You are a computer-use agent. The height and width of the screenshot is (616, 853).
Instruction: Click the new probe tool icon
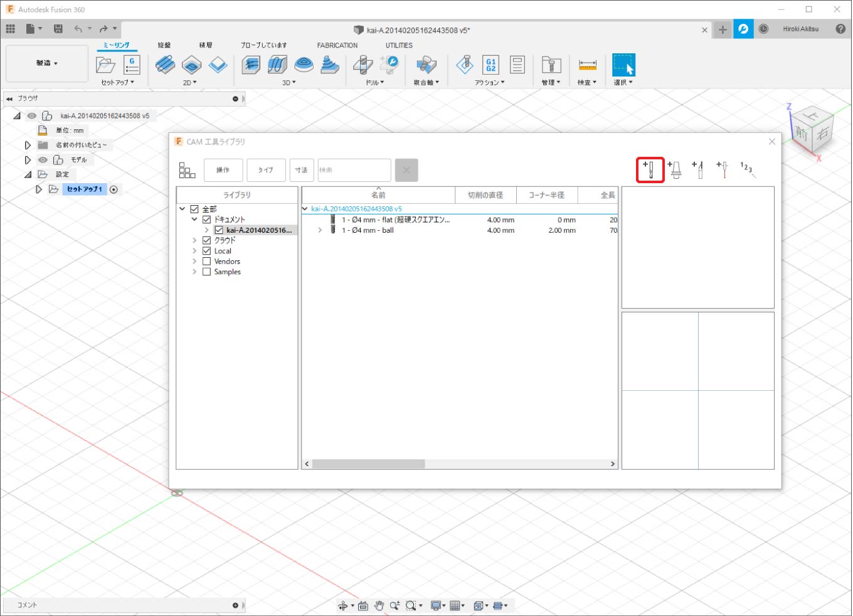pos(723,169)
